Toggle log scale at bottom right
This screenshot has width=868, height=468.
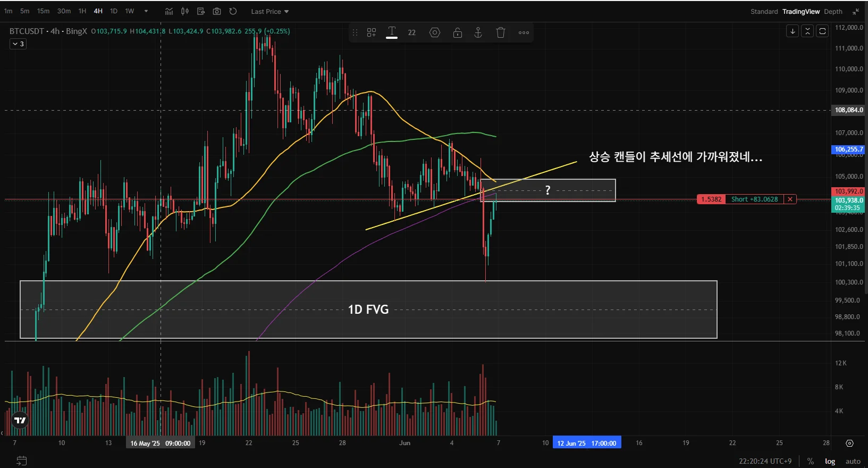[x=830, y=461]
